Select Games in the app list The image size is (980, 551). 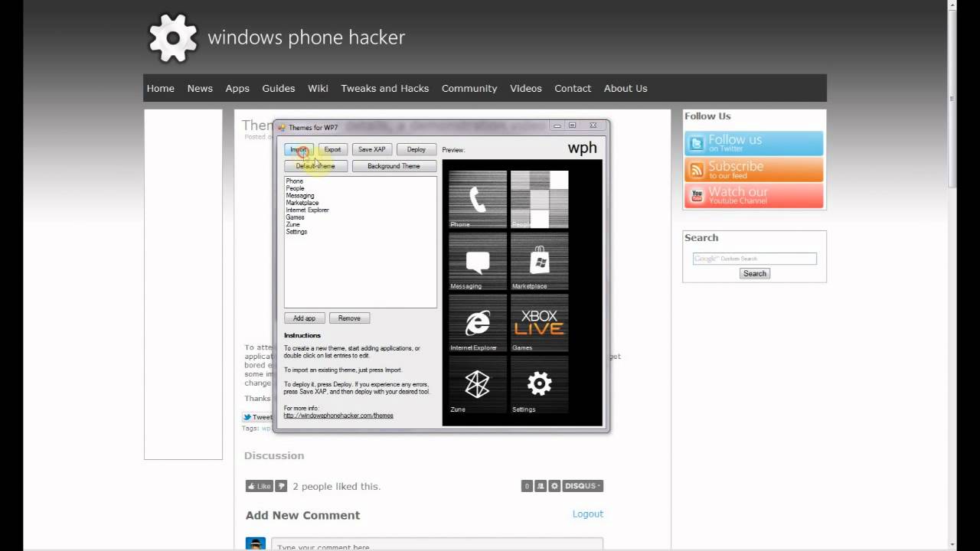pyautogui.click(x=296, y=217)
